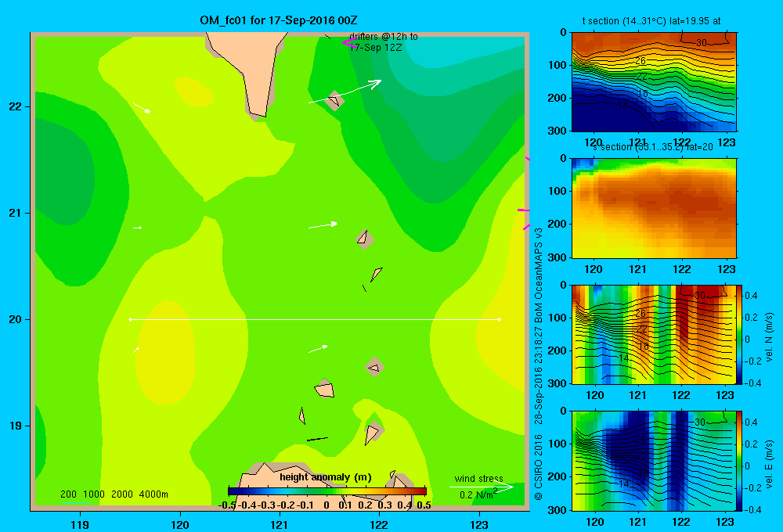Click the 'height anomaly (m)' label
This screenshot has width=783, height=532.
pos(326,477)
